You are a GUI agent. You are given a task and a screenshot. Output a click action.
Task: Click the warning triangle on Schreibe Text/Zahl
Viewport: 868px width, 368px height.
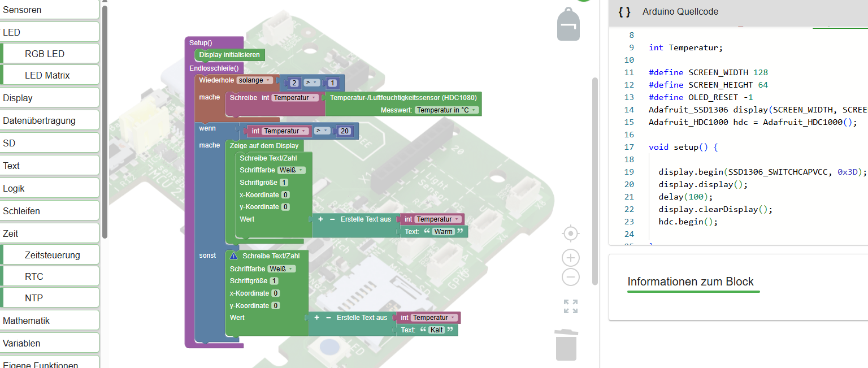pyautogui.click(x=234, y=256)
